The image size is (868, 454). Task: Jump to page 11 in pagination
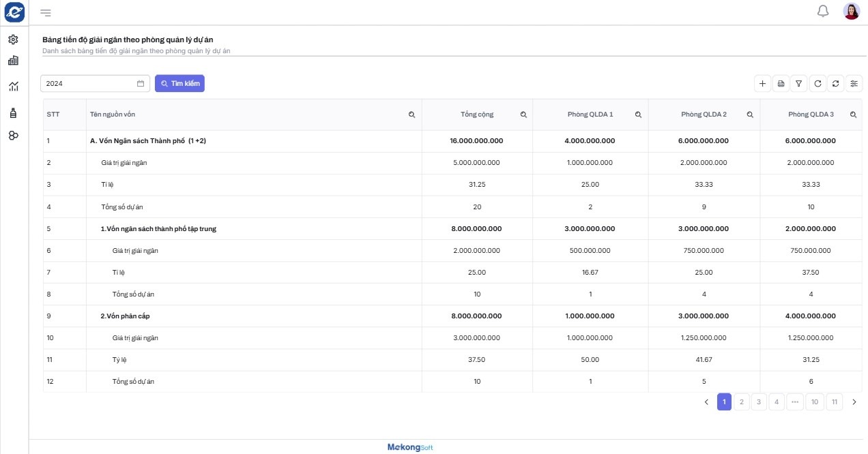click(x=833, y=402)
